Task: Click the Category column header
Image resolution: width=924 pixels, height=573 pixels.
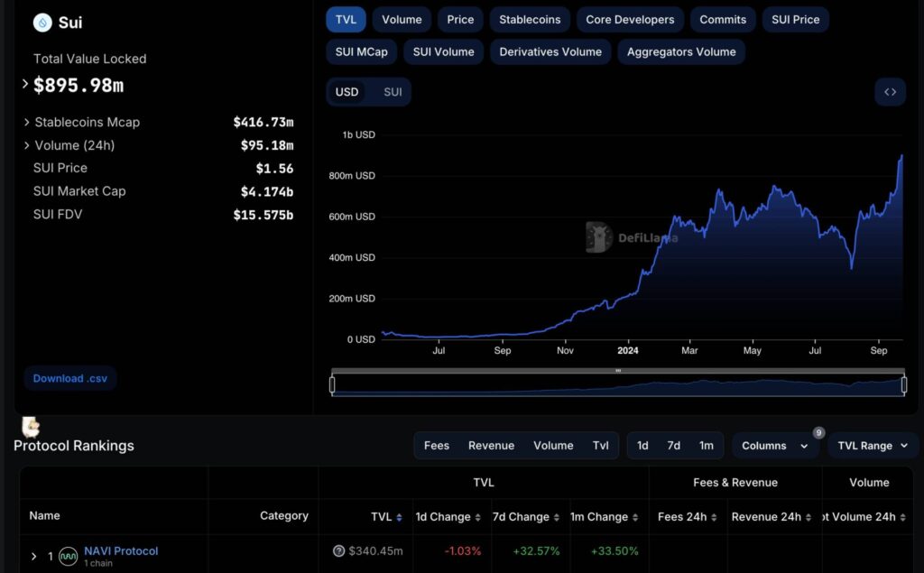Action: [284, 515]
